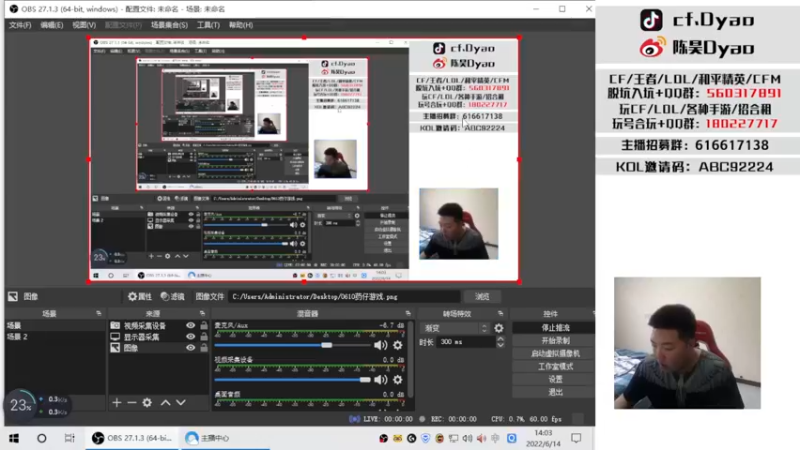The image size is (800, 450).
Task: Add a new source with plus icon
Action: click(x=117, y=403)
